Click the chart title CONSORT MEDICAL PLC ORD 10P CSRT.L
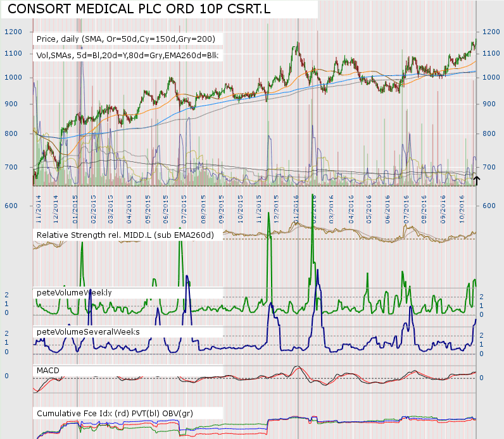 pyautogui.click(x=139, y=9)
